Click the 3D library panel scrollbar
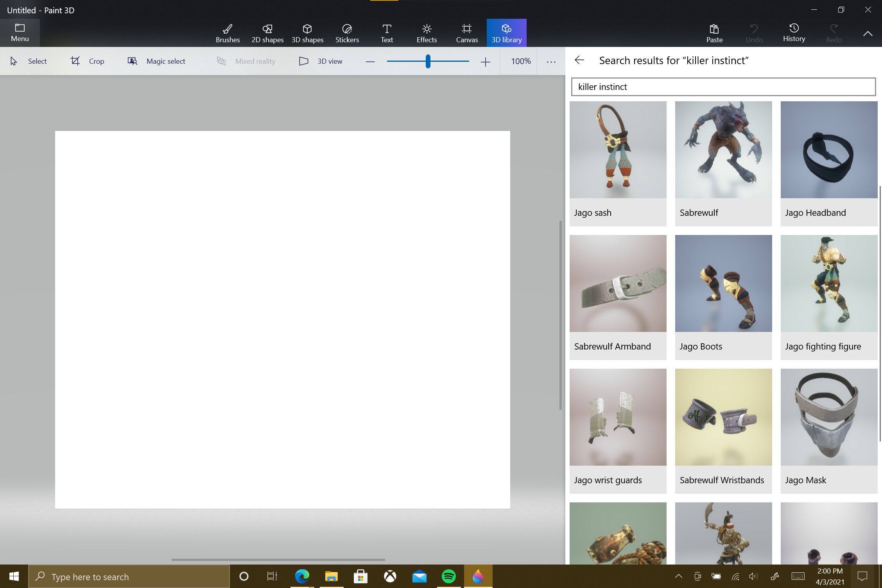This screenshot has height=588, width=882. (x=880, y=314)
